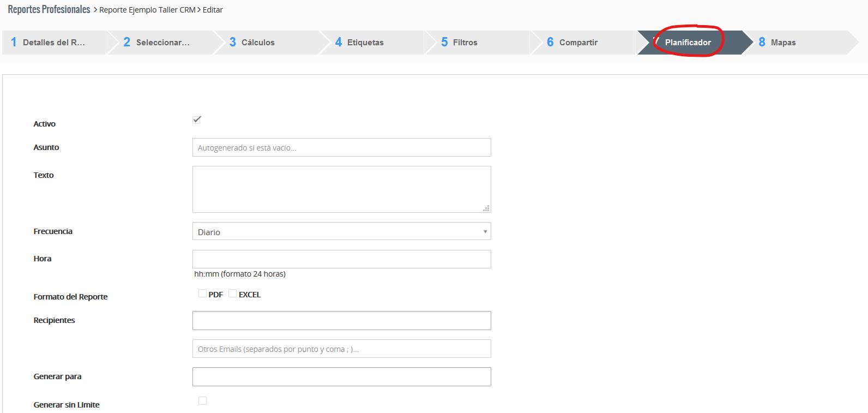Enable PDF report format
The height and width of the screenshot is (413, 868).
click(203, 294)
